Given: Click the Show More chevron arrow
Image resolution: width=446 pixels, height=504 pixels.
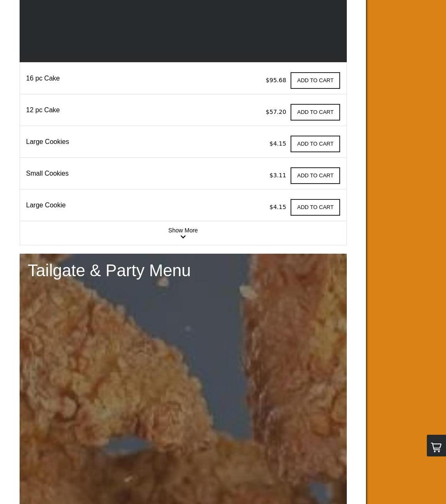Looking at the screenshot, I should 183,237.
